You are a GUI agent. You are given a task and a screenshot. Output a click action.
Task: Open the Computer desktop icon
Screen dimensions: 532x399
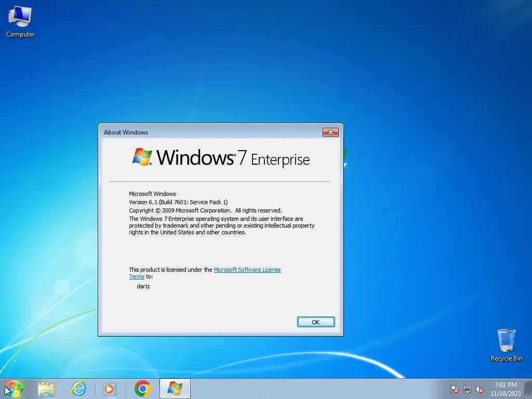point(20,22)
